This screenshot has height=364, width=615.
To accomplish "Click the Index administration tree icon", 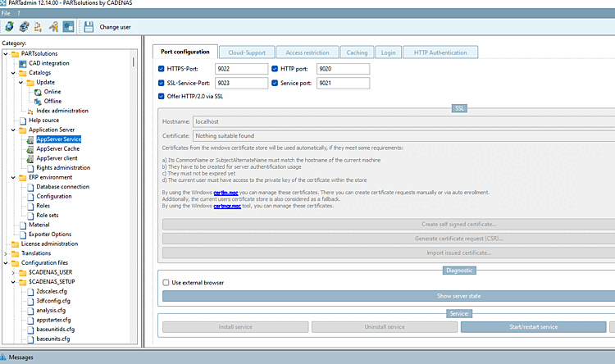I will (x=30, y=111).
